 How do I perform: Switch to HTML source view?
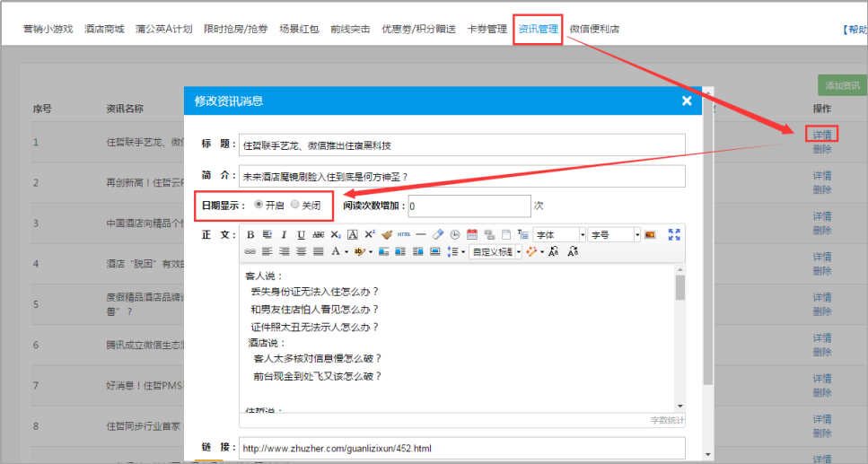point(404,235)
